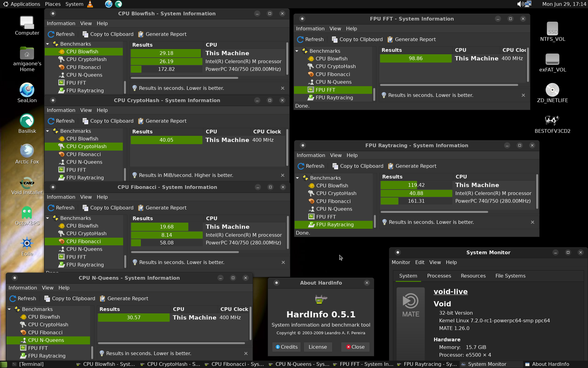Click Refresh in CPU N-Queens window
588x368 pixels.
(x=23, y=299)
